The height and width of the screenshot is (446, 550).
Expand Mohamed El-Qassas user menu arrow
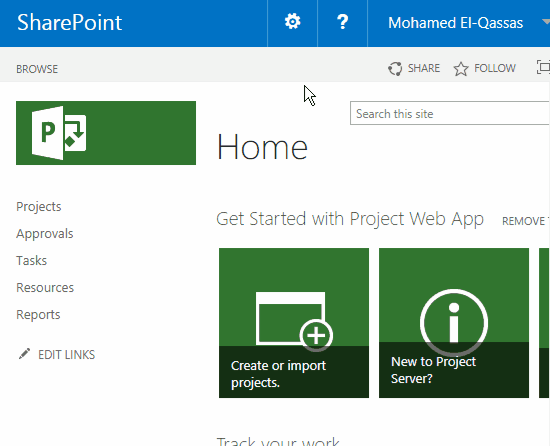(x=546, y=22)
